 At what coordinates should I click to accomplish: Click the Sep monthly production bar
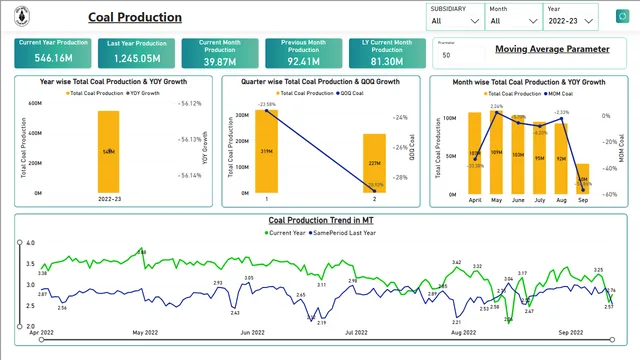[583, 179]
